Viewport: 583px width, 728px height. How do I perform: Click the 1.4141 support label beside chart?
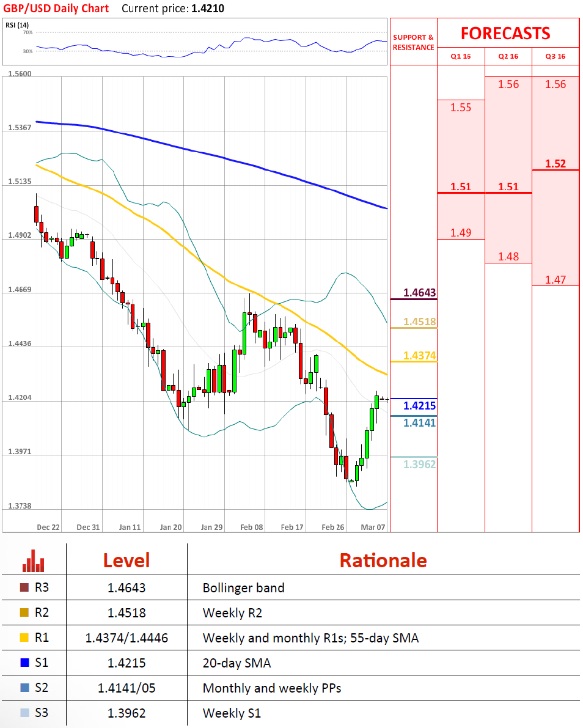point(420,422)
